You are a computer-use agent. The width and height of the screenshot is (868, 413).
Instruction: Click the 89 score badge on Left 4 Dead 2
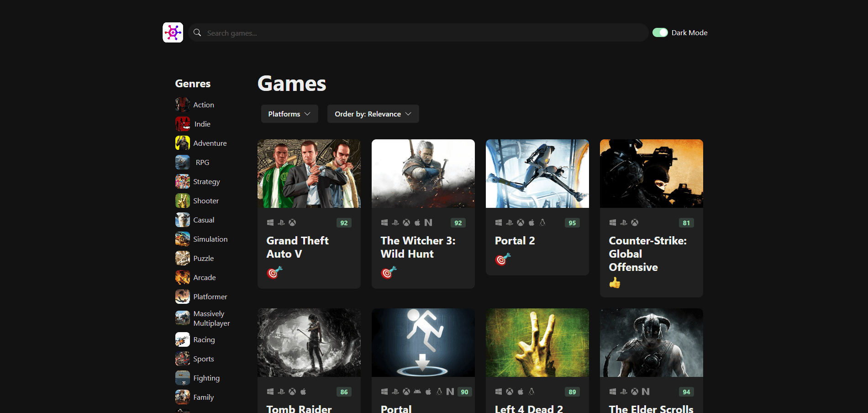point(572,392)
